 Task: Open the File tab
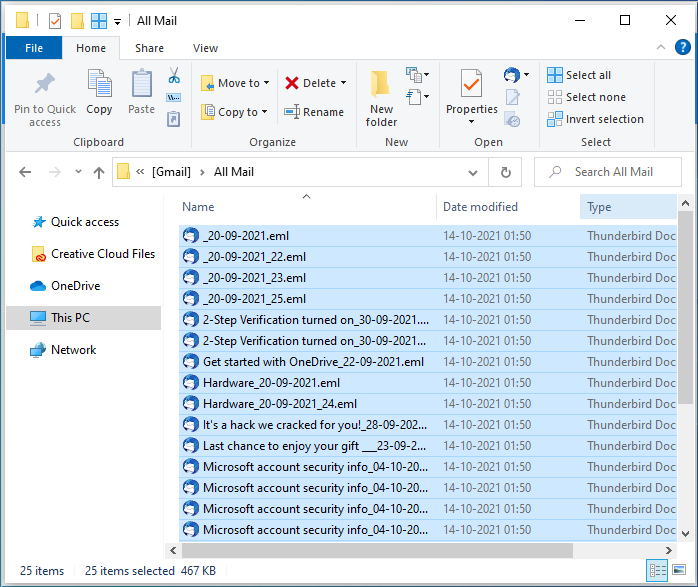tap(34, 48)
